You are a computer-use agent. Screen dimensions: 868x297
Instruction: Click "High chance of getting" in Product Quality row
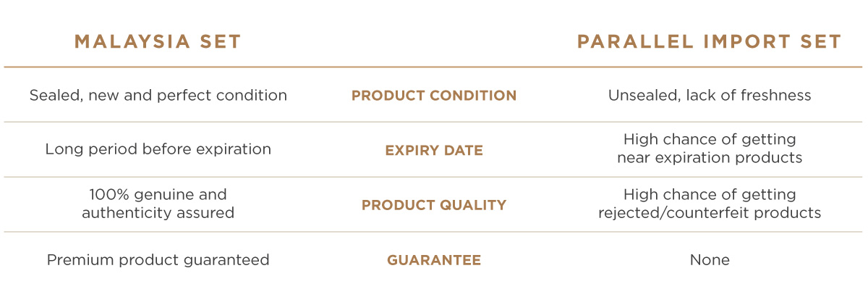pos(710,195)
